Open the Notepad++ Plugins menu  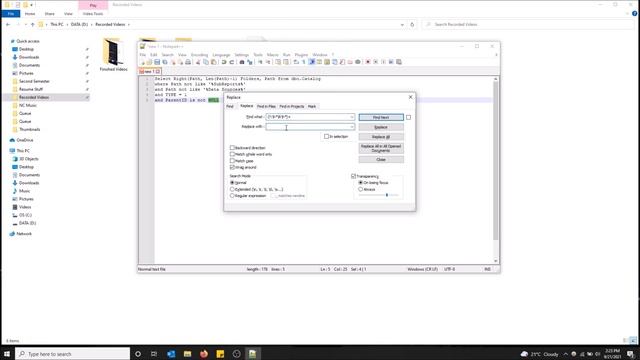(301, 55)
